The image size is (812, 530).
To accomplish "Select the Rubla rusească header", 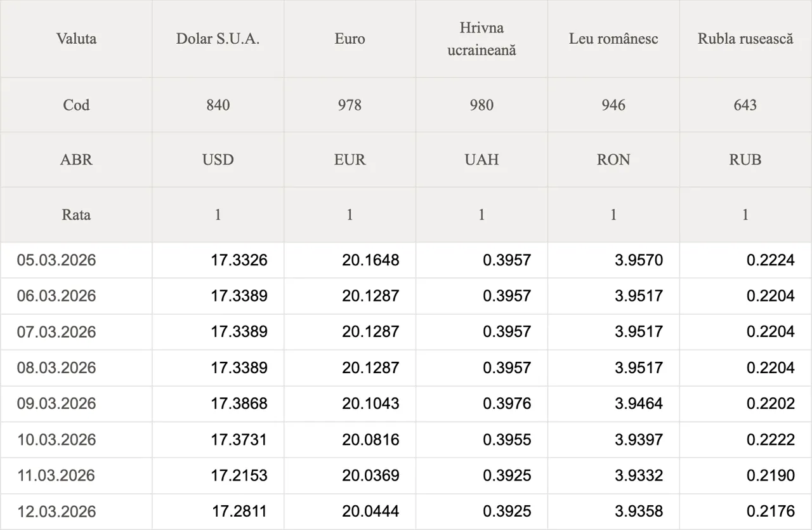I will coord(745,39).
